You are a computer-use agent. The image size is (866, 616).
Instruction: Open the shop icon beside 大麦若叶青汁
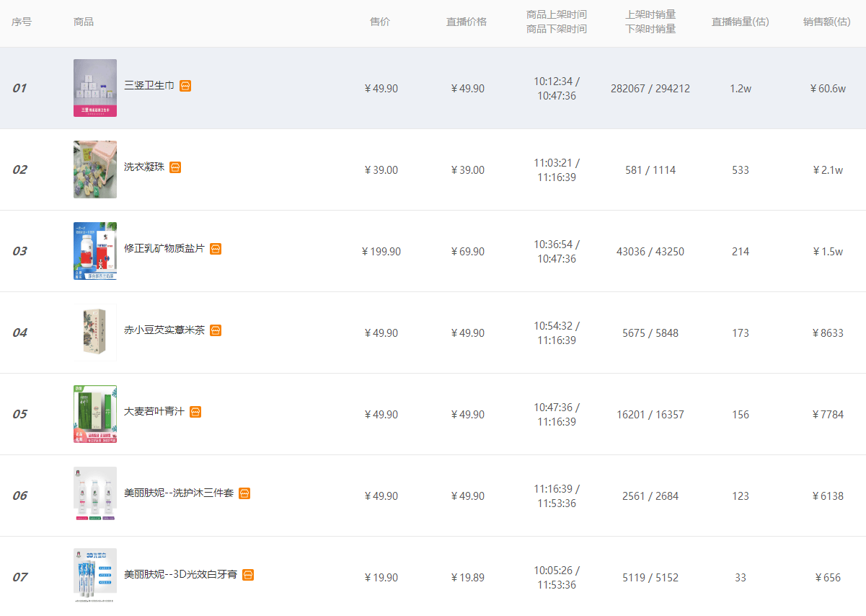tap(195, 412)
